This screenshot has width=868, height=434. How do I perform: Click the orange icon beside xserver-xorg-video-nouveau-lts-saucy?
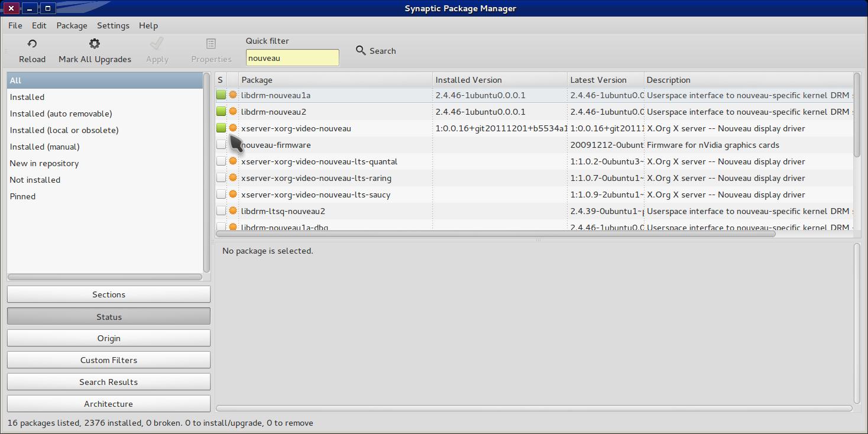[x=233, y=195]
